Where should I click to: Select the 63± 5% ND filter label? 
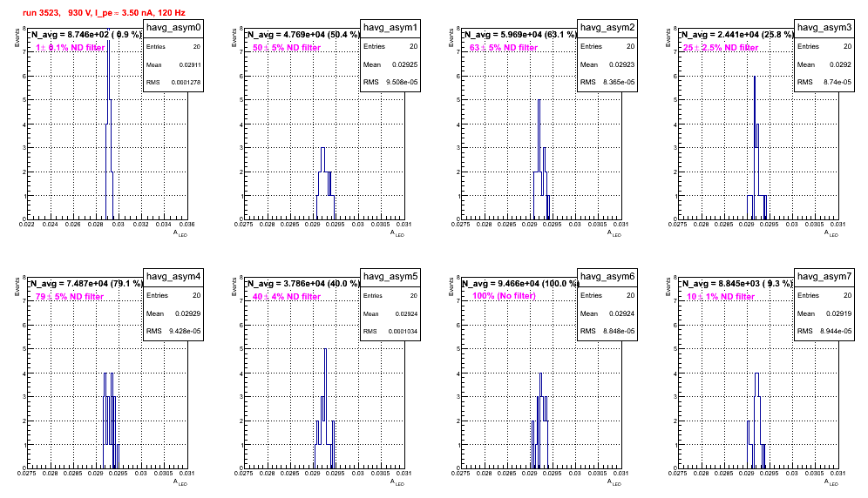[504, 48]
